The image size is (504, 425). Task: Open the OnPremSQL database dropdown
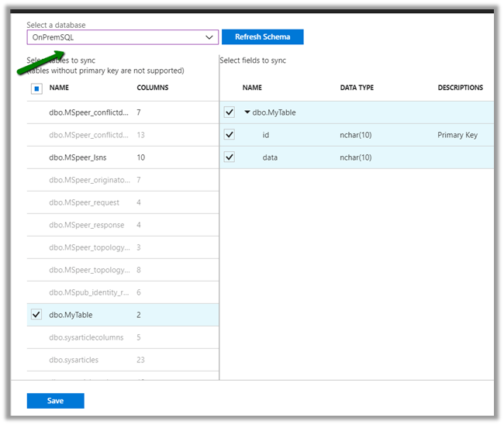click(123, 37)
